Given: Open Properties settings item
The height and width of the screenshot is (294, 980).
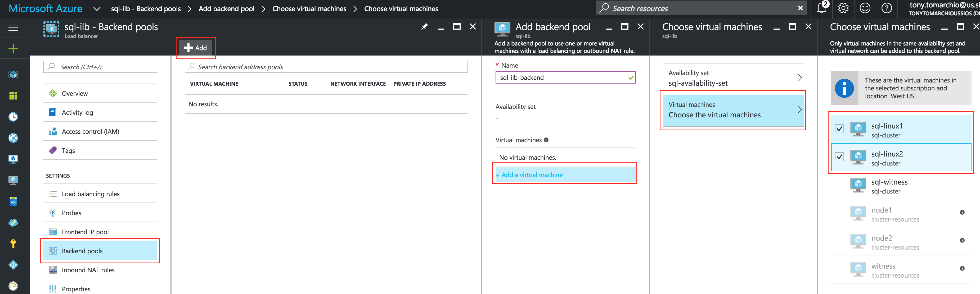Looking at the screenshot, I should tap(100, 289).
